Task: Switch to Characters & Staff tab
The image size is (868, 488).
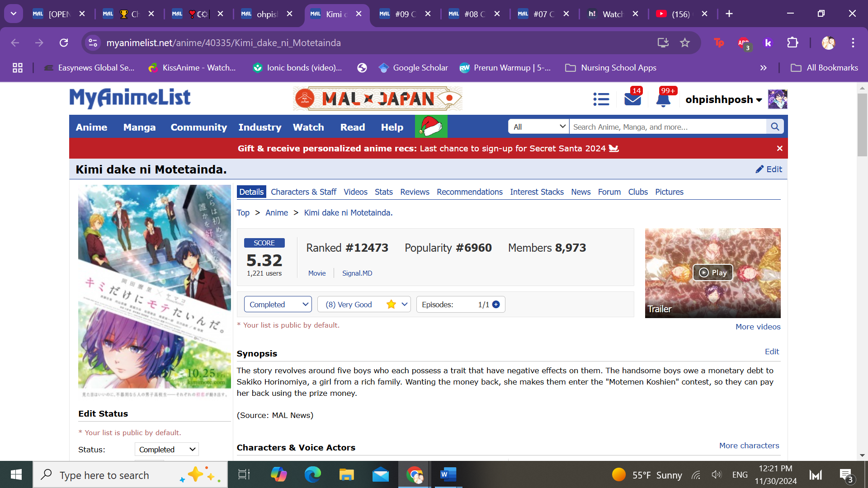Action: 303,192
